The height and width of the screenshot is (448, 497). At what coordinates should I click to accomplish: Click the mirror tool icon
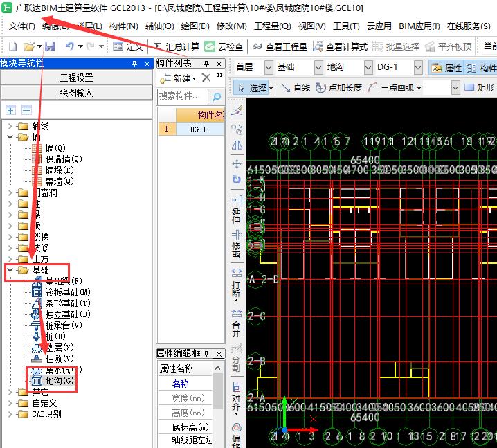coord(237,145)
